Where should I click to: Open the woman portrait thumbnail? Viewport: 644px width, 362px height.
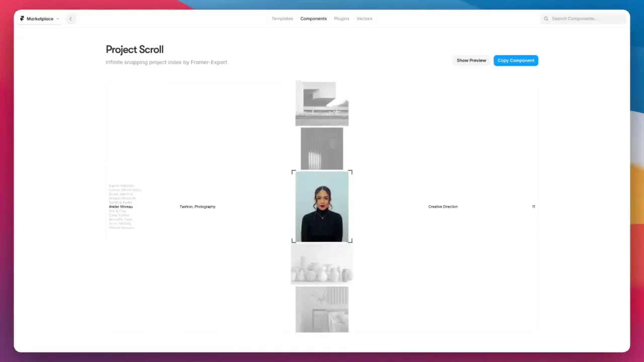click(x=322, y=207)
